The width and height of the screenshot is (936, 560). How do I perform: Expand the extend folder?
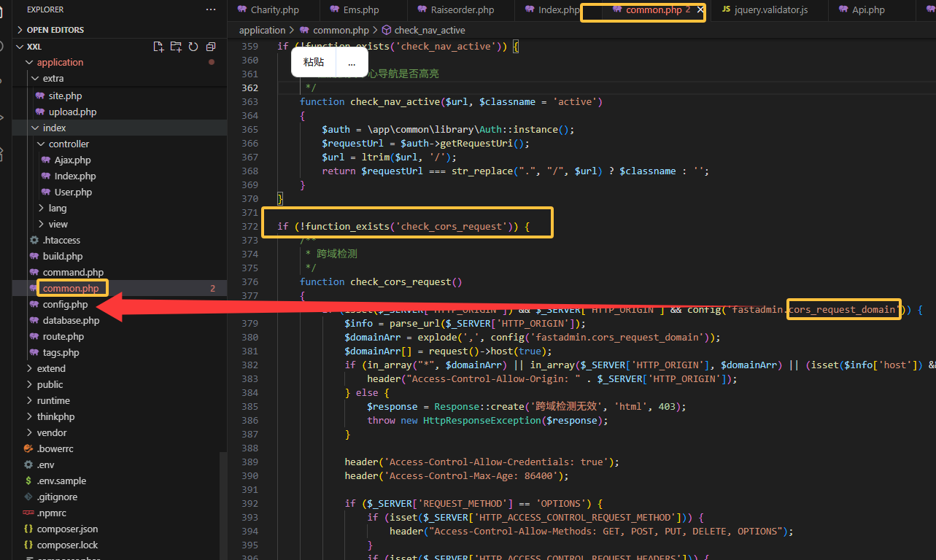51,369
